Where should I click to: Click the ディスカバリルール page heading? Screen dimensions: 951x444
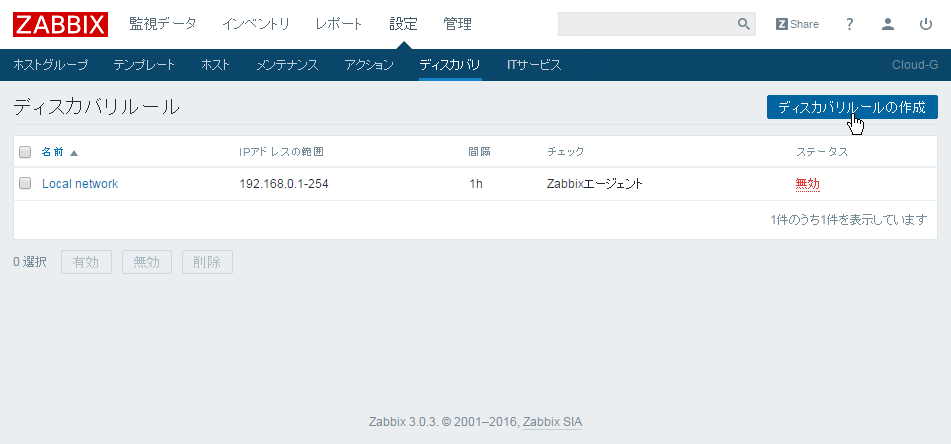click(96, 107)
